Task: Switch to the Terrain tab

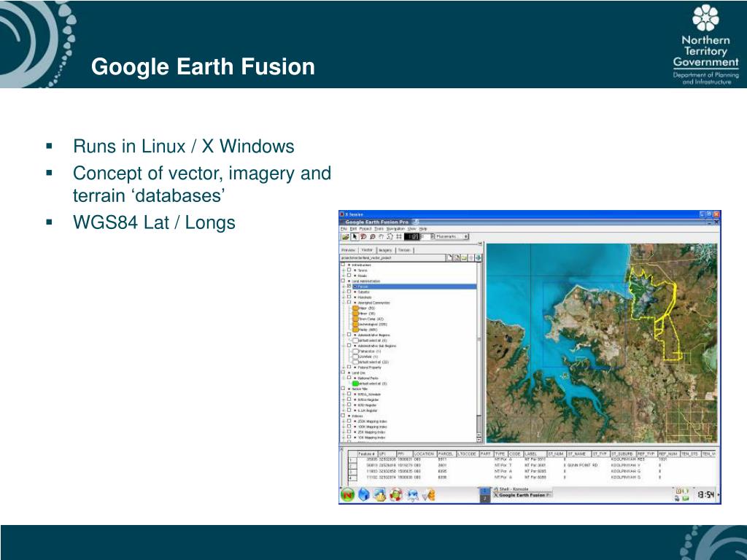Action: (404, 250)
